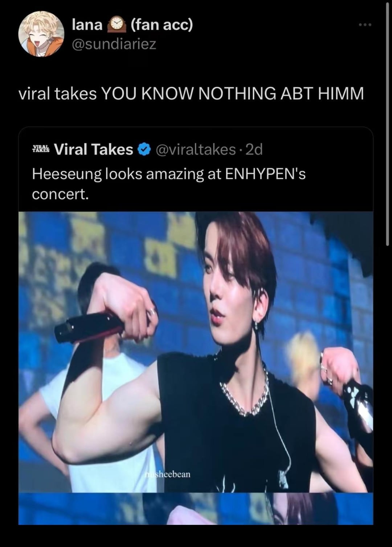
Task: Open the @viraltakes handle
Action: tap(196, 150)
